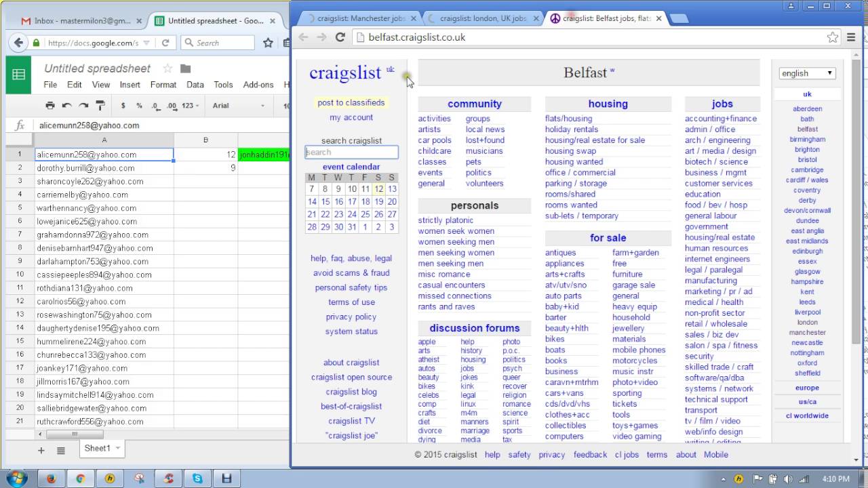868x488 pixels.
Task: Click post to classifieds link
Action: click(351, 103)
